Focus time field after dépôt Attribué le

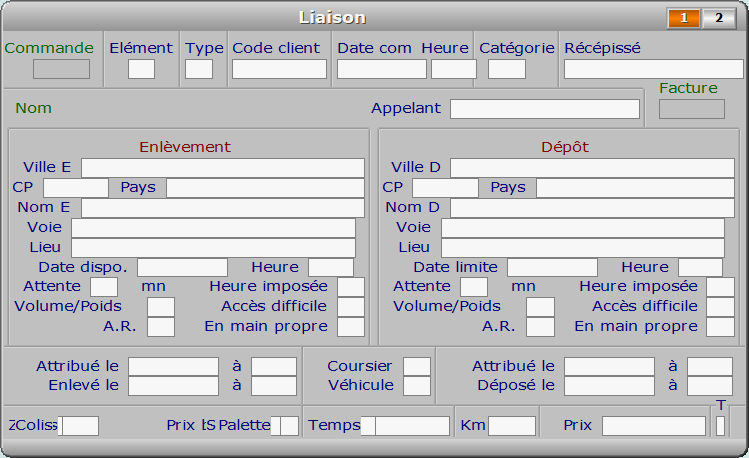[710, 367]
